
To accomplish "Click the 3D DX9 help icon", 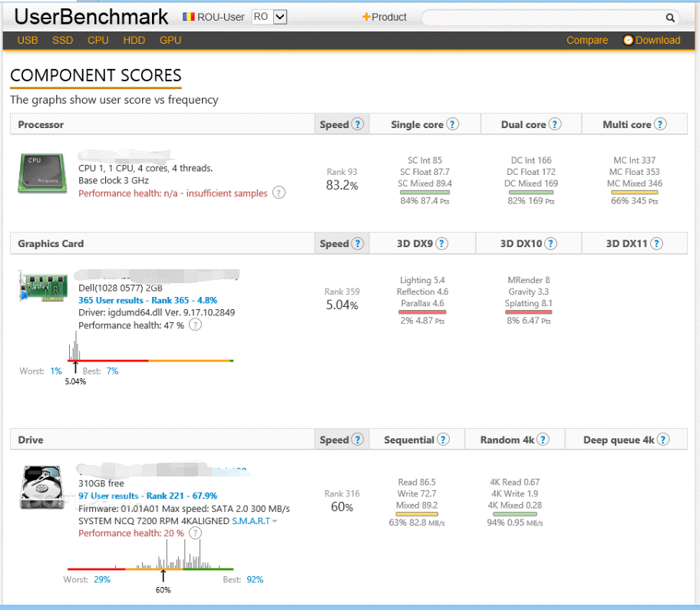I will 441,244.
